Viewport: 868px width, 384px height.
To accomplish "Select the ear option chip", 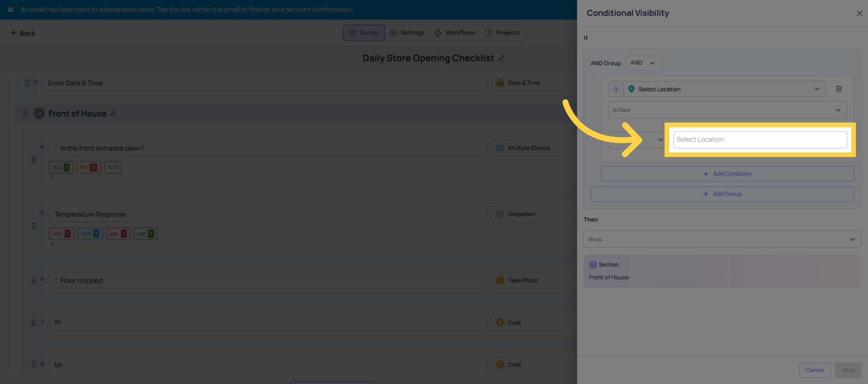I will click(x=118, y=233).
